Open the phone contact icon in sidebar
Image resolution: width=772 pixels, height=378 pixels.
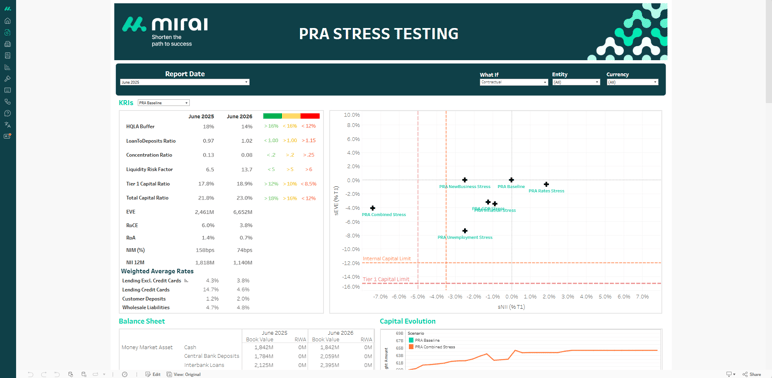click(x=7, y=102)
